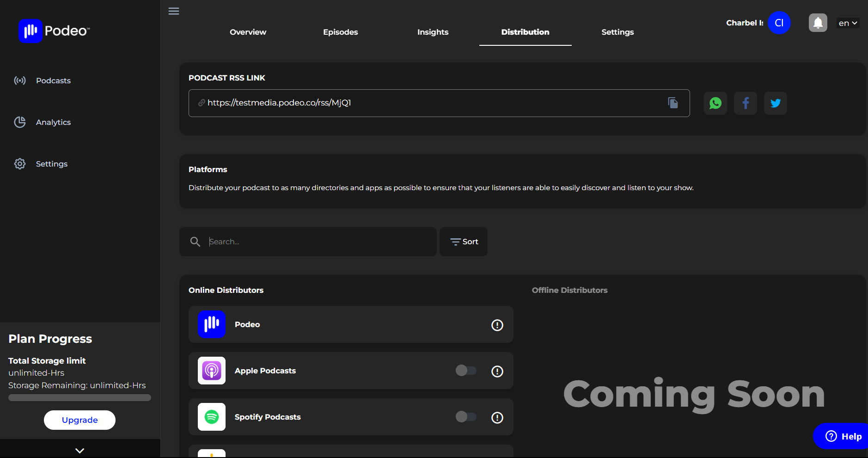868x458 pixels.
Task: Click the Spotify Podcasts logo
Action: 212,417
